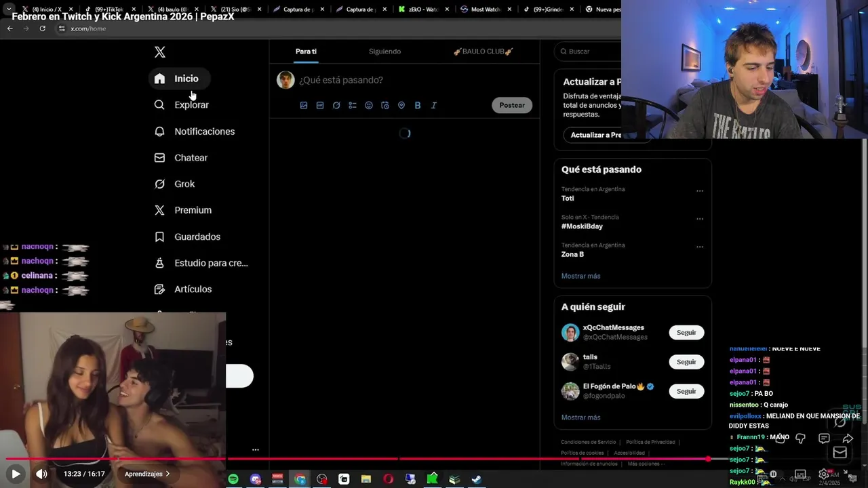The image size is (868, 488).
Task: Toggle bold formatting in composer
Action: pyautogui.click(x=418, y=105)
